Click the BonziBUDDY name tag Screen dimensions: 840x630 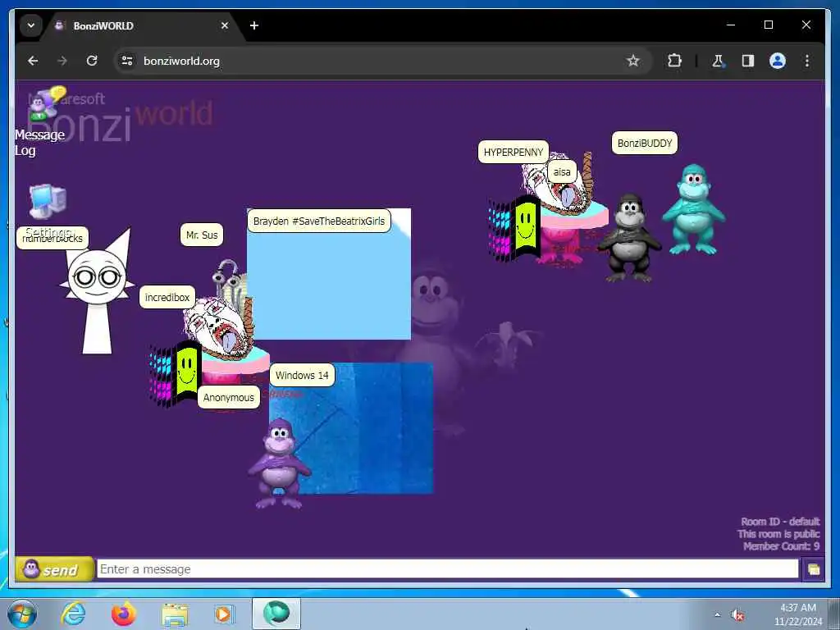click(645, 143)
